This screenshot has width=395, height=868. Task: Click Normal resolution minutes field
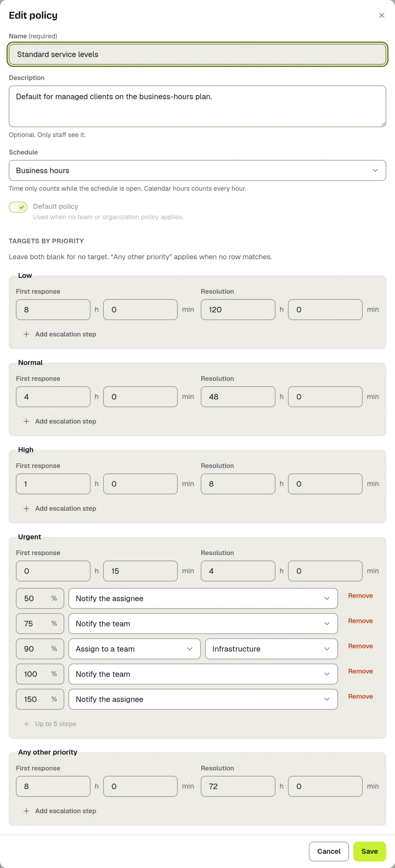tap(325, 397)
